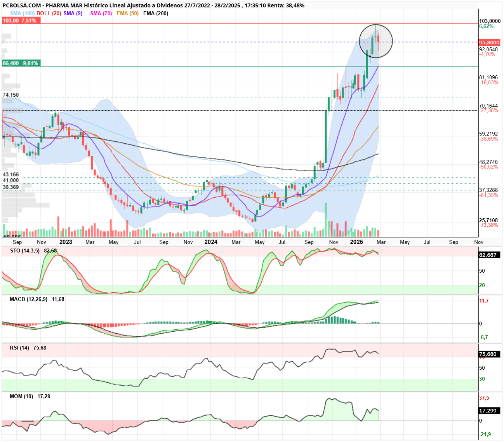The image size is (504, 442).
Task: Click the -38,69% axis percentage
Action: point(488,139)
